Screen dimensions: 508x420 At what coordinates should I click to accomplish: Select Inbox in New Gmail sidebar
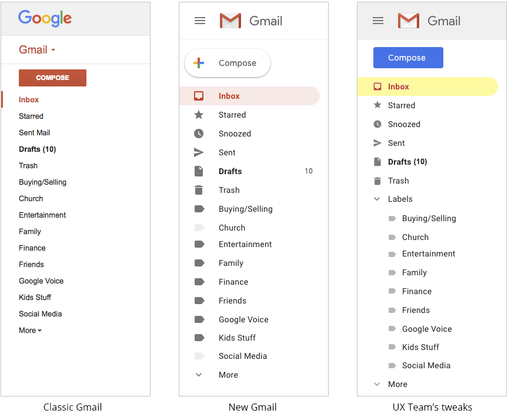(229, 96)
